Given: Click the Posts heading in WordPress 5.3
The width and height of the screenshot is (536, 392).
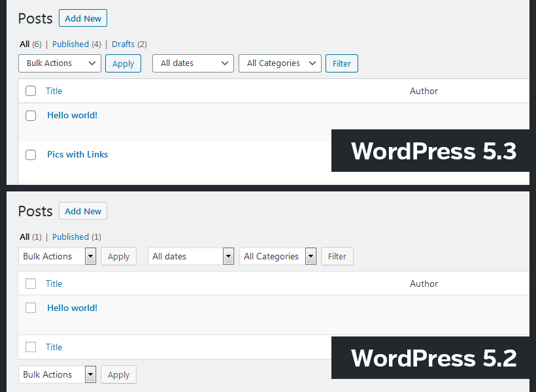Looking at the screenshot, I should click(x=35, y=18).
